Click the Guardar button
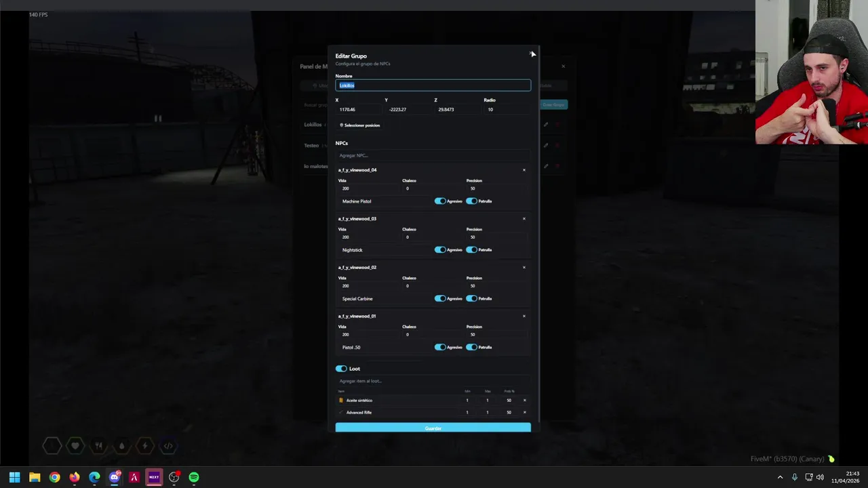Viewport: 868px width, 488px height. coord(433,428)
